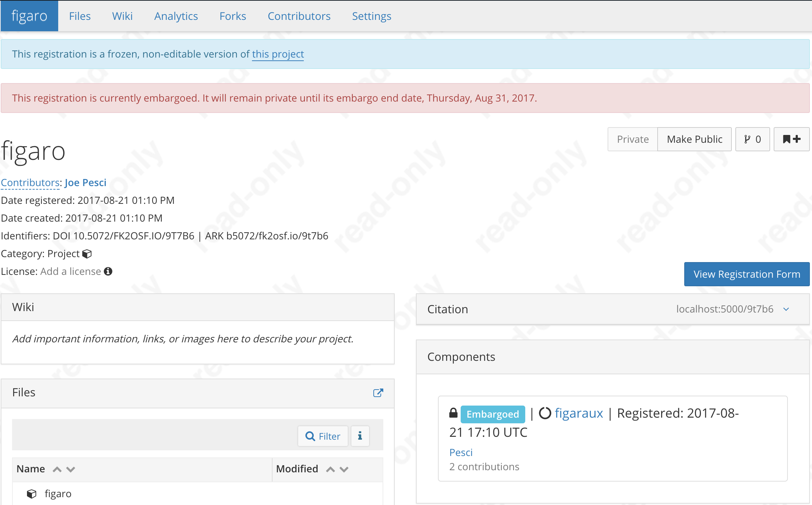Click View Registration Form button

point(747,274)
